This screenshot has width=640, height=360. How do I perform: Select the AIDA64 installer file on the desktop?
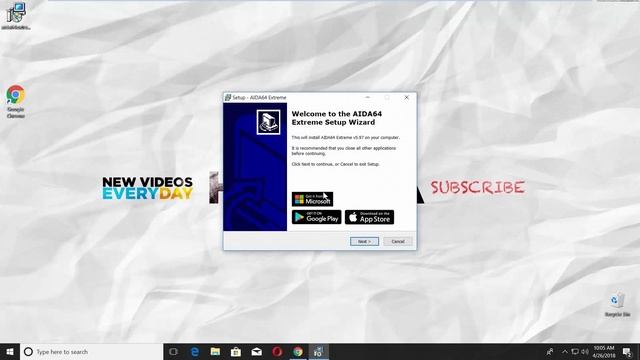click(16, 16)
